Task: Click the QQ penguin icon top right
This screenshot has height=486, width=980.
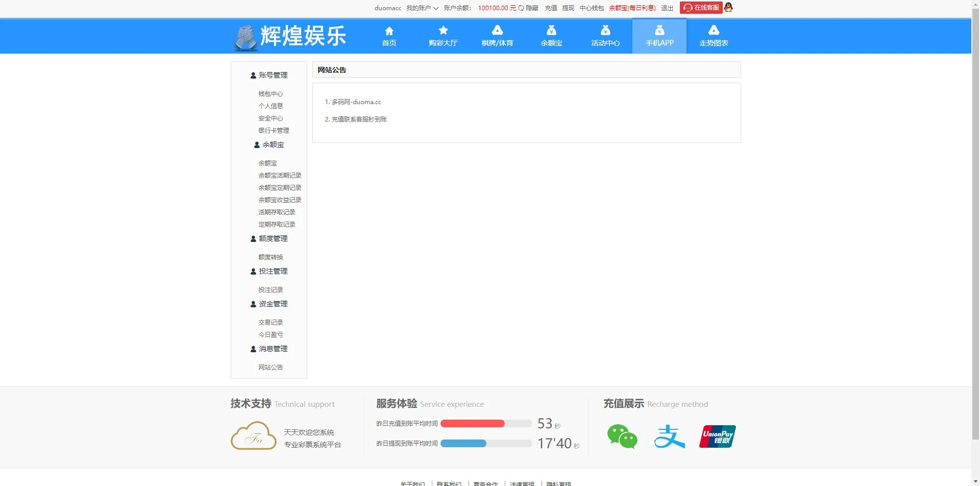Action: pos(728,8)
